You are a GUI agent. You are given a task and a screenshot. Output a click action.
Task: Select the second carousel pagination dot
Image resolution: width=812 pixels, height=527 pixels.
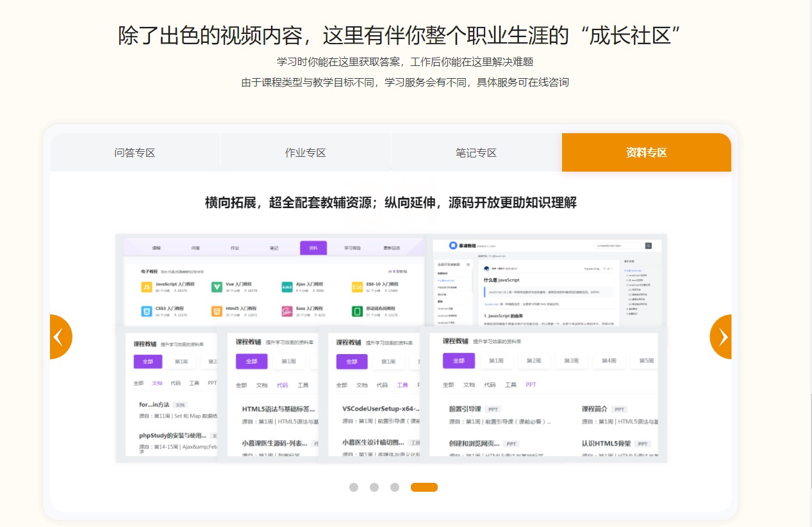click(374, 487)
